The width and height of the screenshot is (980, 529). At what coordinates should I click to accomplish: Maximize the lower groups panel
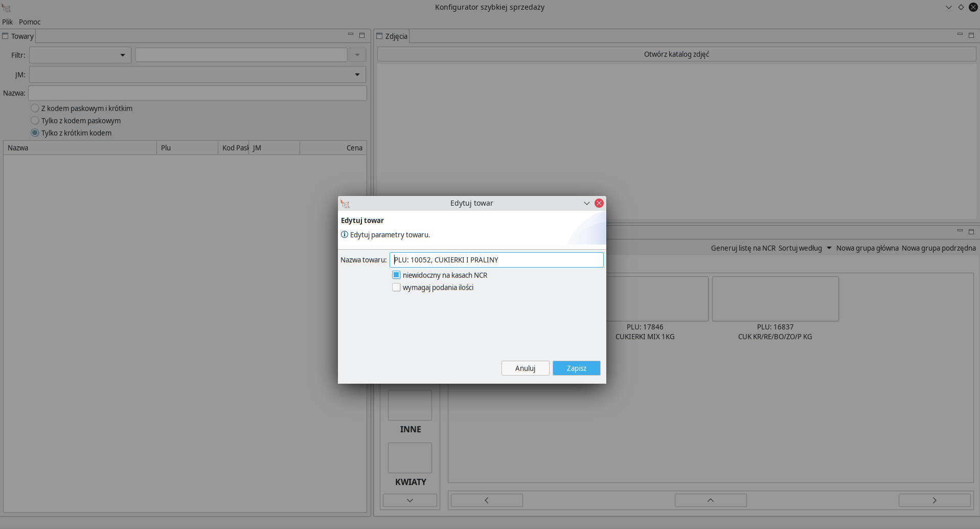click(971, 232)
